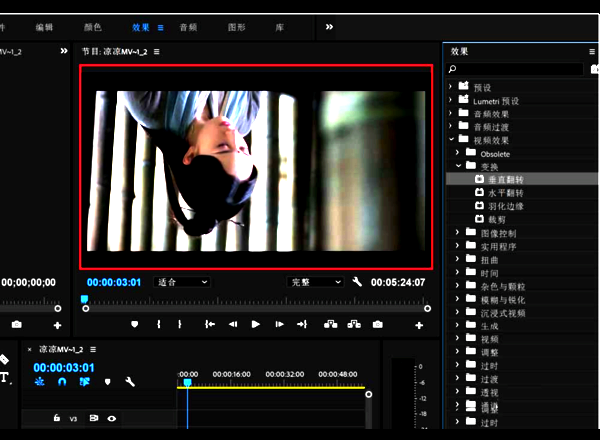The image size is (600, 440).
Task: Click the Play button in program monitor
Action: pos(256,324)
